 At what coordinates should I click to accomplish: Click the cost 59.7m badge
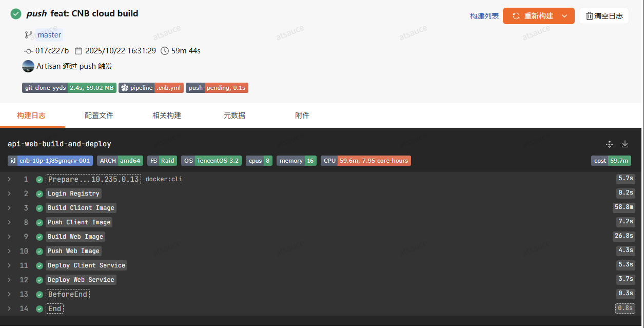pos(611,161)
